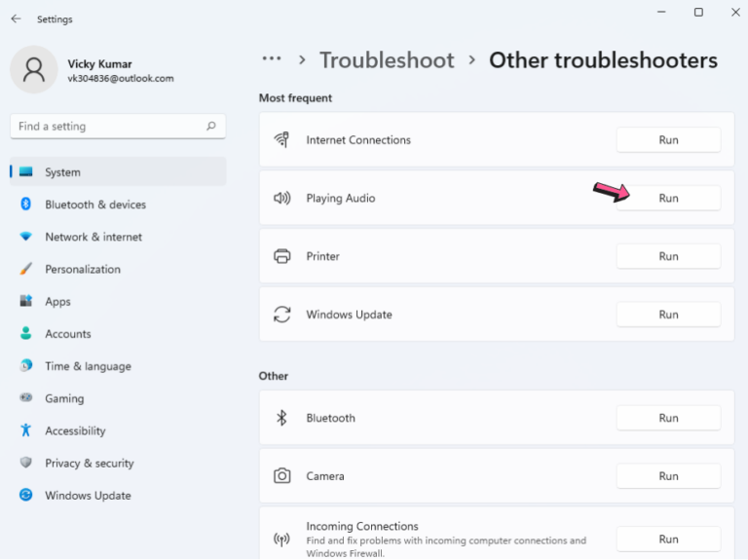Click the Privacy & security shield icon
The height and width of the screenshot is (560, 748).
[x=26, y=463]
